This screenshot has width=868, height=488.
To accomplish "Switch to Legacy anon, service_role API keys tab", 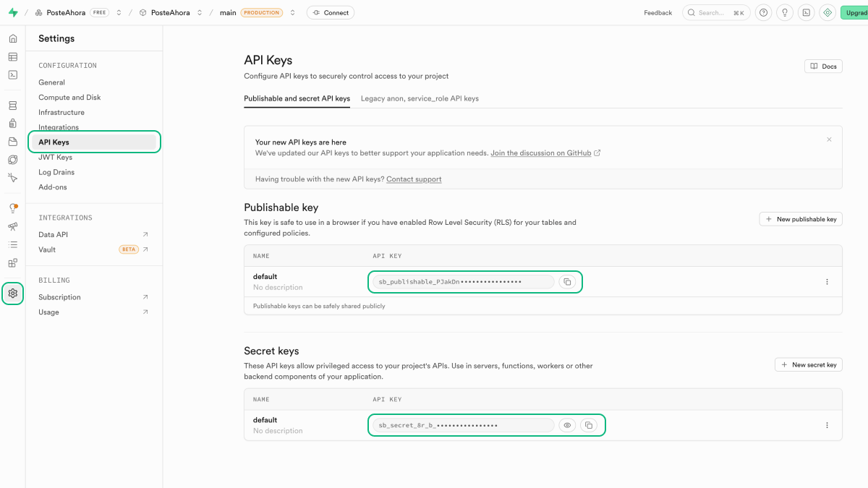I will click(420, 98).
